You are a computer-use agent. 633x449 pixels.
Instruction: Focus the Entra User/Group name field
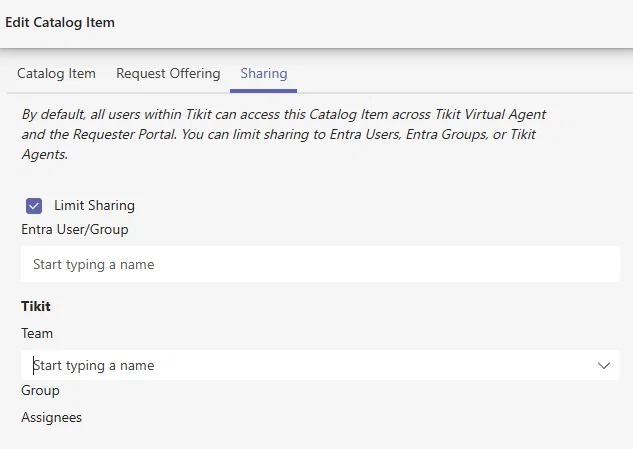click(321, 264)
